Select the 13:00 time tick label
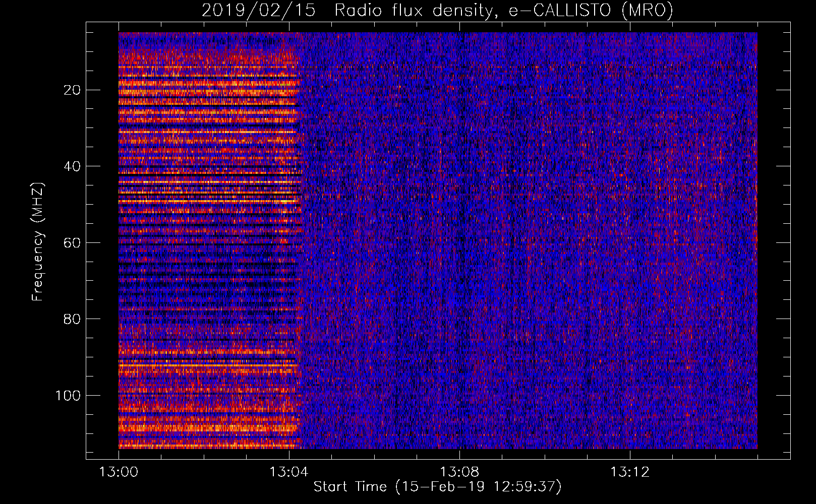Image resolution: width=816 pixels, height=504 pixels. pos(119,472)
